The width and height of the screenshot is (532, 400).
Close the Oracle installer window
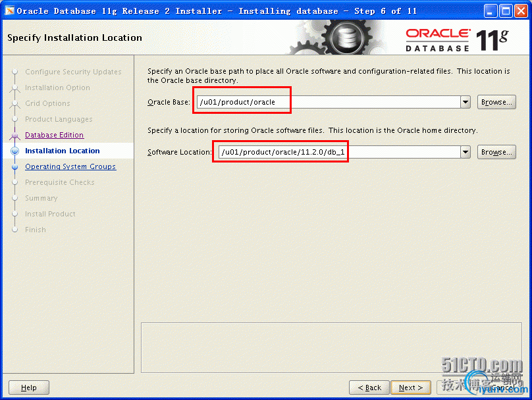[x=521, y=11]
